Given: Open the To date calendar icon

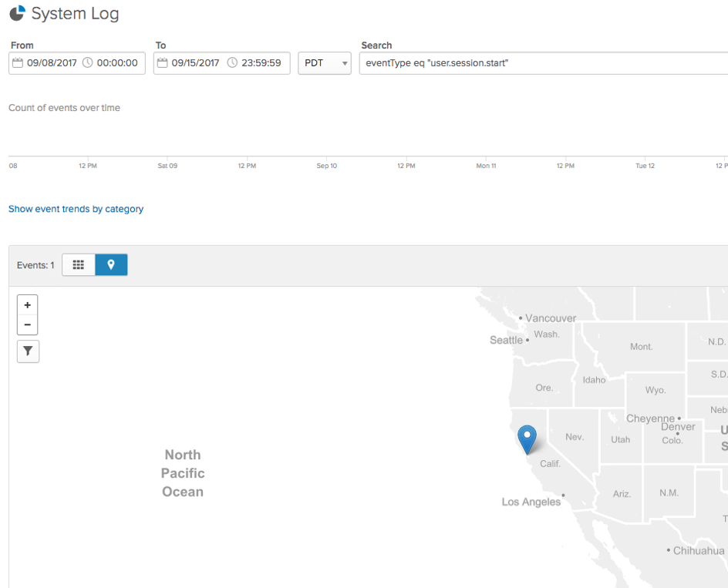Looking at the screenshot, I should pyautogui.click(x=162, y=63).
